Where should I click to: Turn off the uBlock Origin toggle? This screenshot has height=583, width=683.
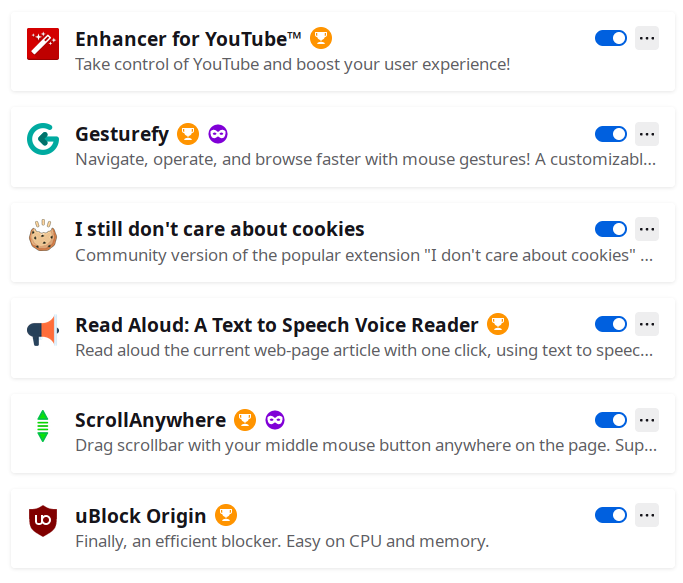611,515
